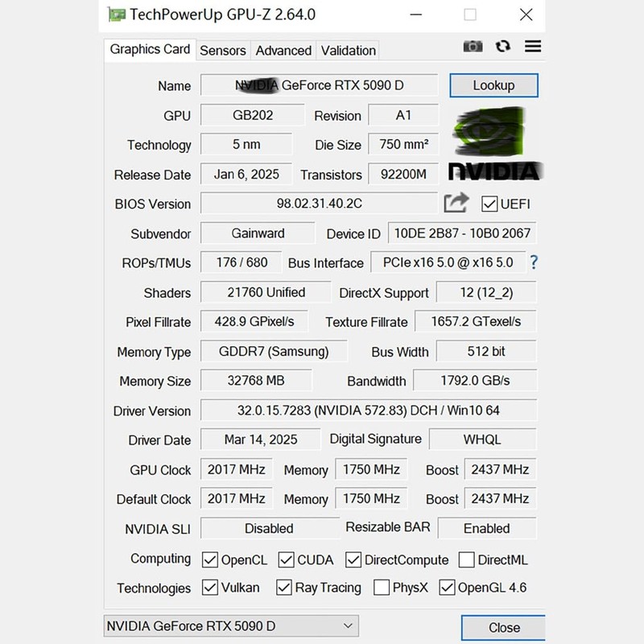Screen dimensions: 644x644
Task: Go to the Validation tab
Action: (x=348, y=51)
